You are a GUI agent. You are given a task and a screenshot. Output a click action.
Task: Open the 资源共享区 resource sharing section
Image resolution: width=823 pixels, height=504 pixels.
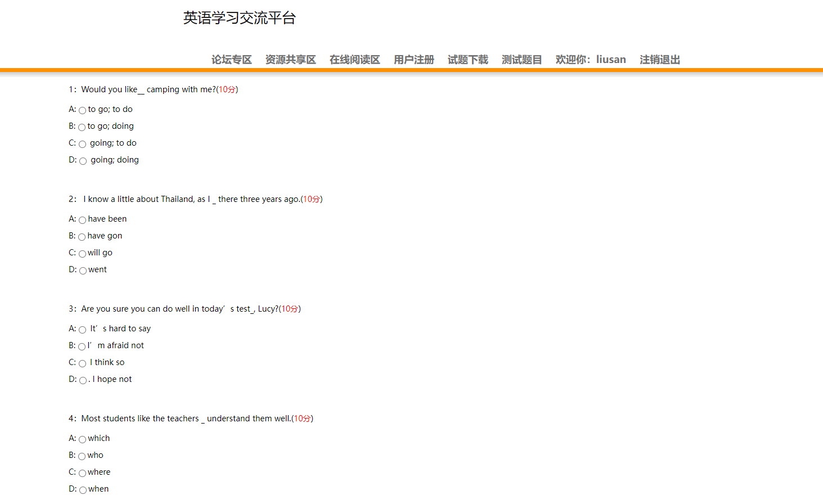click(291, 59)
